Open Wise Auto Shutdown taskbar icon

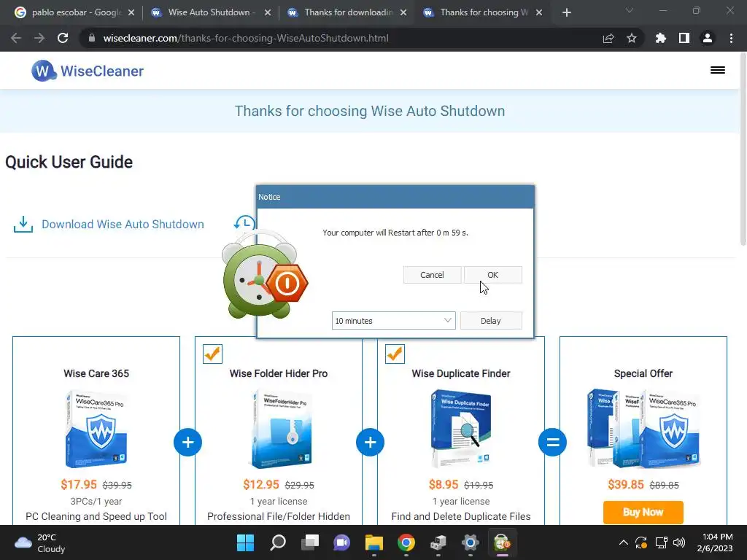pos(502,542)
